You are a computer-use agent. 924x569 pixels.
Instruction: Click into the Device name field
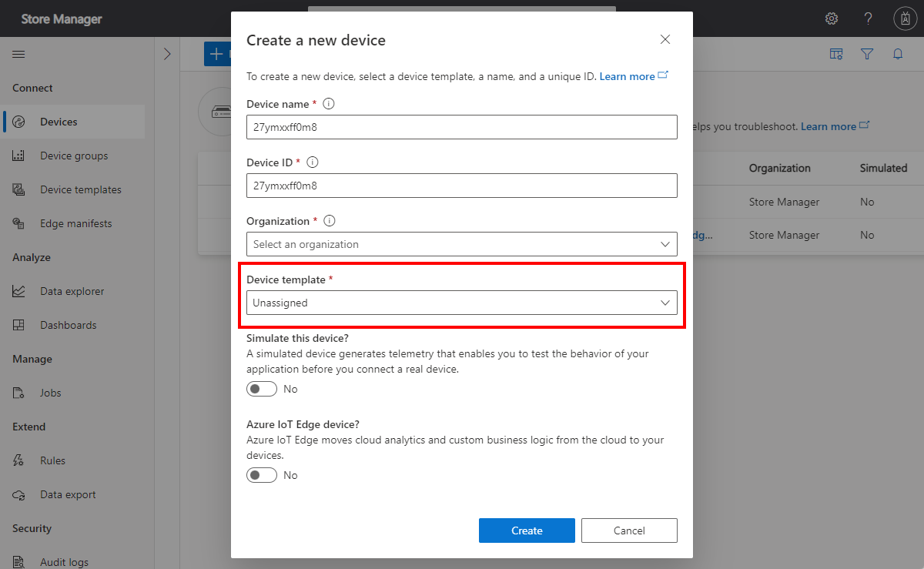(x=462, y=127)
